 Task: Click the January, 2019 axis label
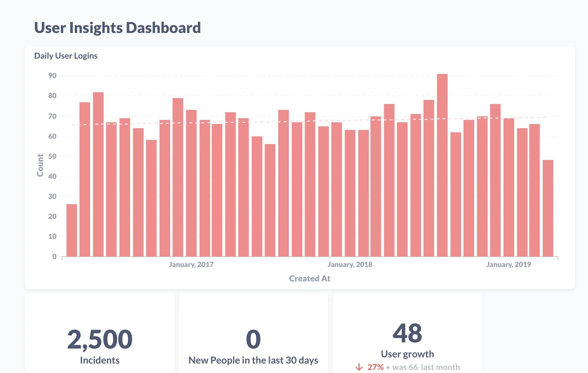509,264
